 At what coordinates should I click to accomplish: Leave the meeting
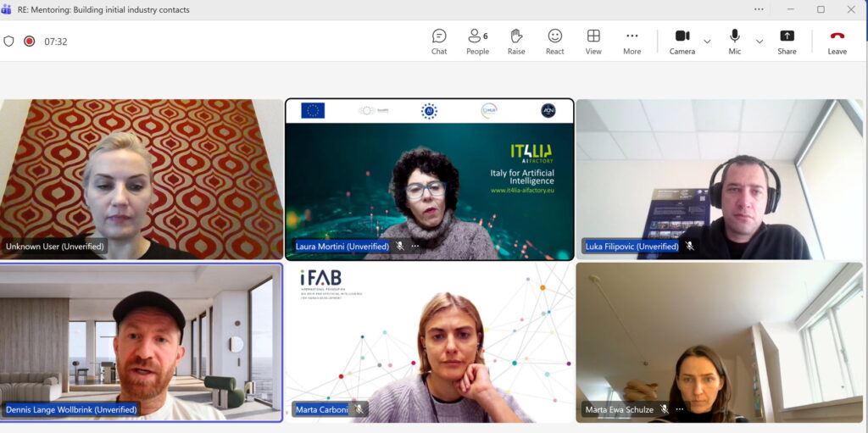click(837, 42)
